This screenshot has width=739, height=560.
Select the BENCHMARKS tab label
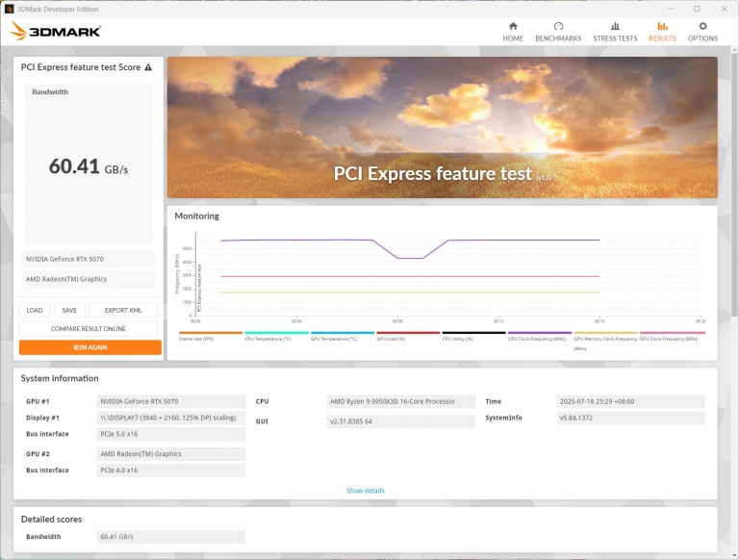pyautogui.click(x=558, y=38)
